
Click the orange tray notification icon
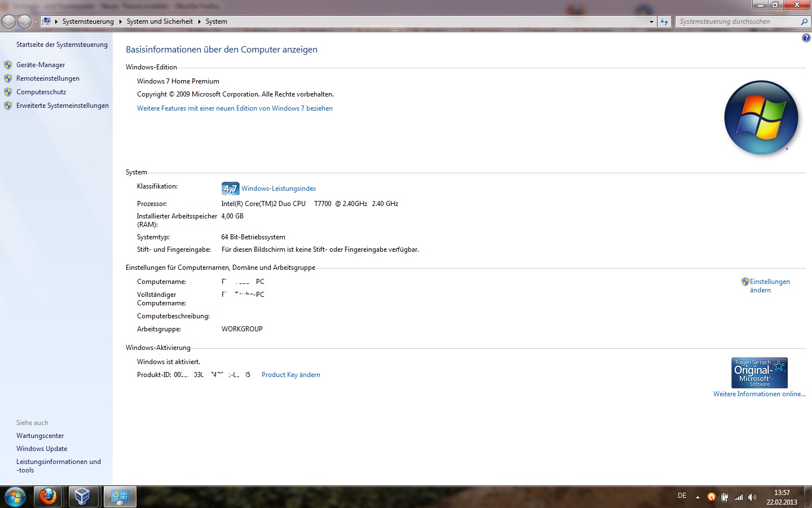pyautogui.click(x=712, y=497)
